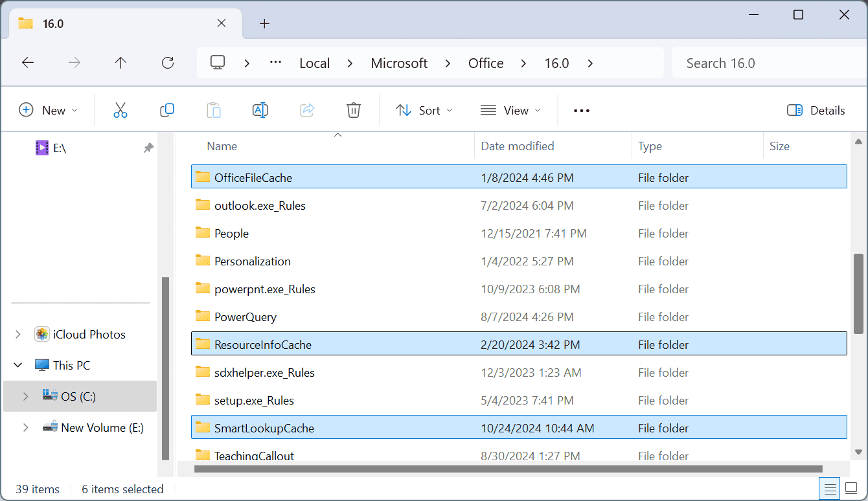The width and height of the screenshot is (868, 501).
Task: Expand the iCloud Photos tree node
Action: pyautogui.click(x=17, y=334)
